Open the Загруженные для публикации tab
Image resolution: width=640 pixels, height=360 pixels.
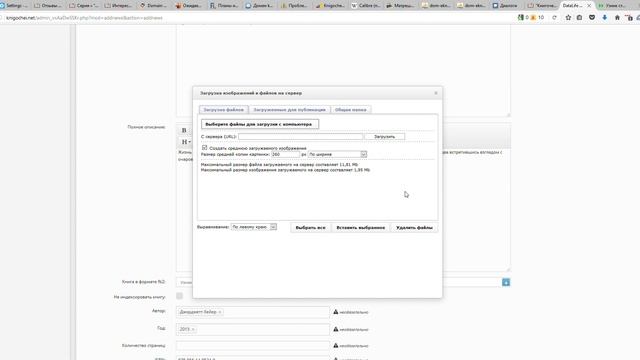pos(289,110)
